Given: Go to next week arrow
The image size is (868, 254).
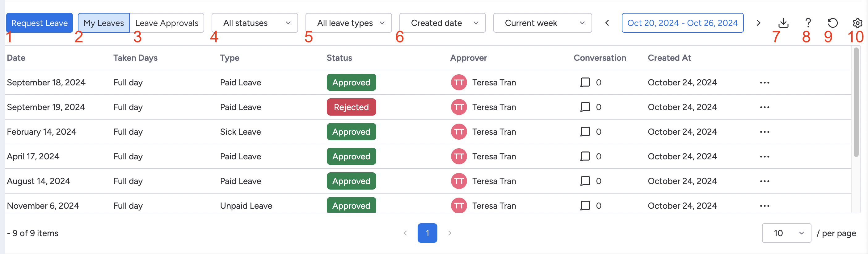Looking at the screenshot, I should 758,23.
